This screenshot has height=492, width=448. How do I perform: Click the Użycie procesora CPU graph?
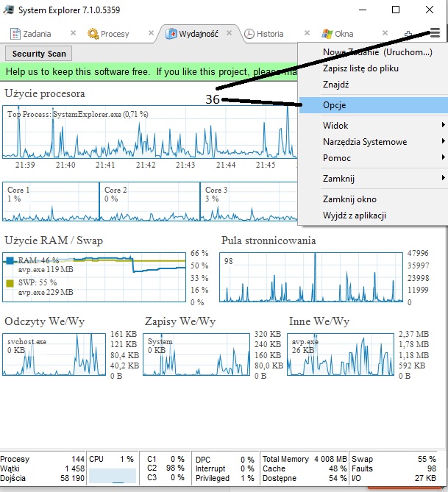point(150,132)
